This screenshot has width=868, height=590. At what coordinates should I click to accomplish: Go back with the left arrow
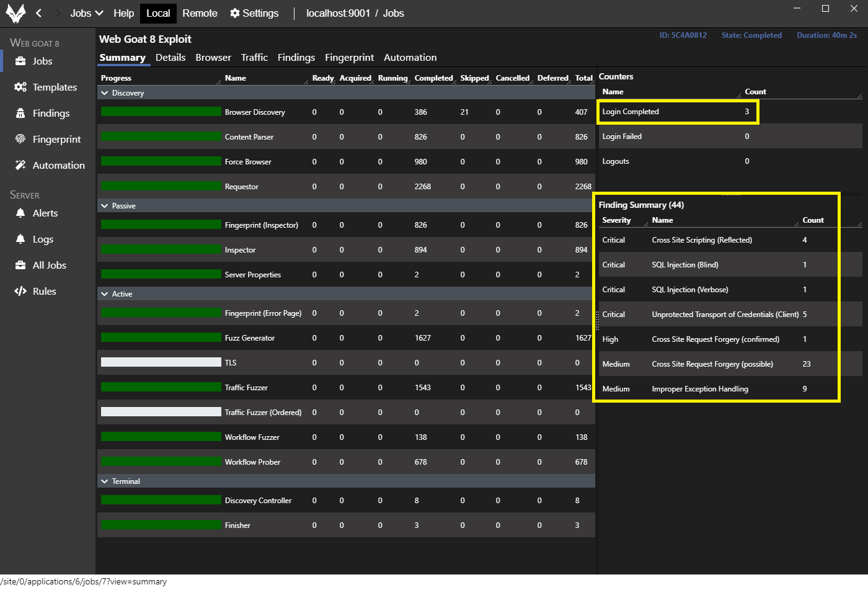[38, 13]
